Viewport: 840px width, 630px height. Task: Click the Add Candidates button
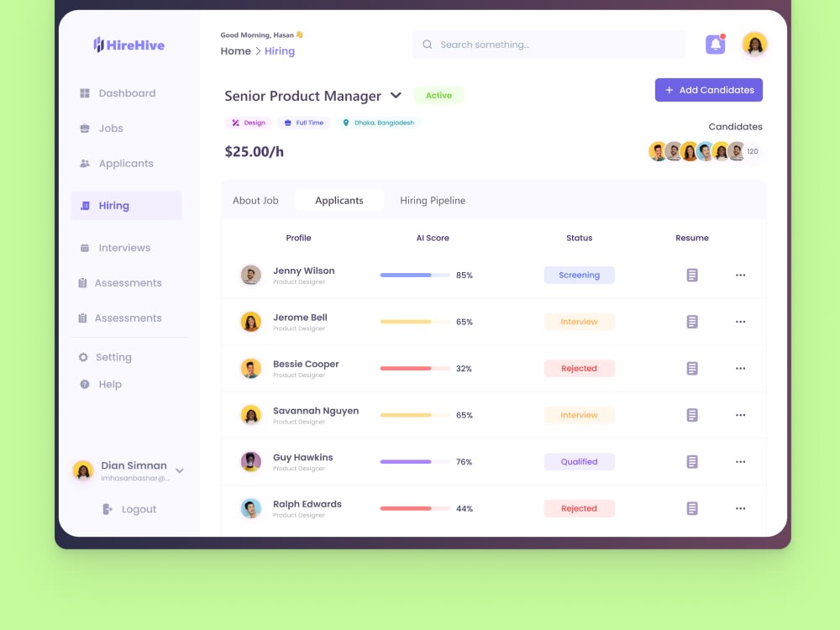click(x=708, y=90)
